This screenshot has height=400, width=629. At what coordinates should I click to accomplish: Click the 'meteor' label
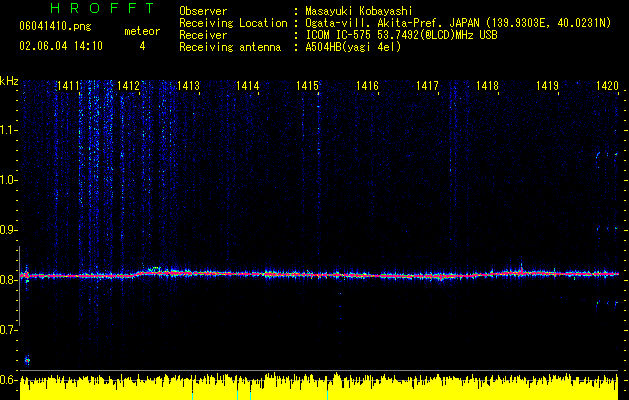click(x=142, y=31)
